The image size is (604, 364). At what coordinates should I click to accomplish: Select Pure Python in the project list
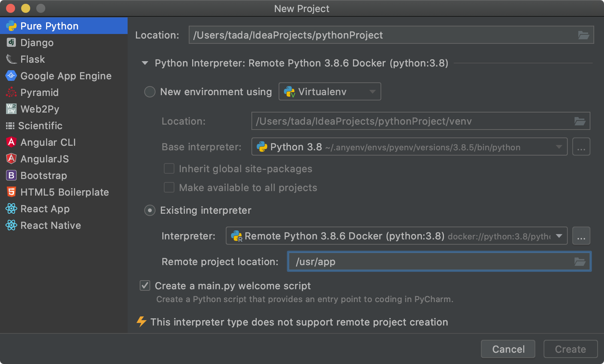[x=49, y=26]
